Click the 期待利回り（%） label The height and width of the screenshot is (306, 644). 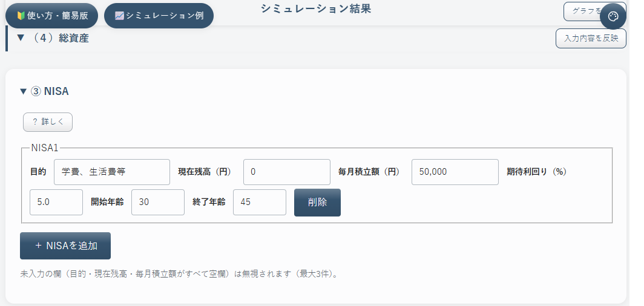536,172
